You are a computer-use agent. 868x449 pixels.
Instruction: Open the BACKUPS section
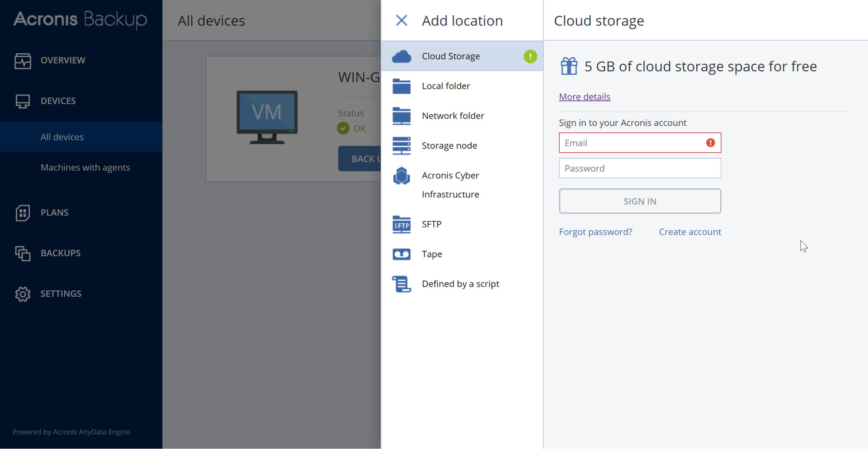(x=61, y=253)
